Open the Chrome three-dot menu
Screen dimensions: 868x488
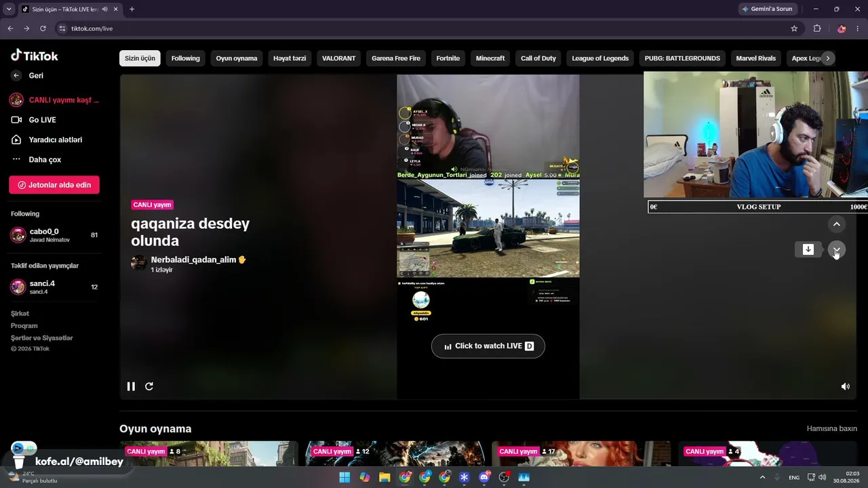859,28
